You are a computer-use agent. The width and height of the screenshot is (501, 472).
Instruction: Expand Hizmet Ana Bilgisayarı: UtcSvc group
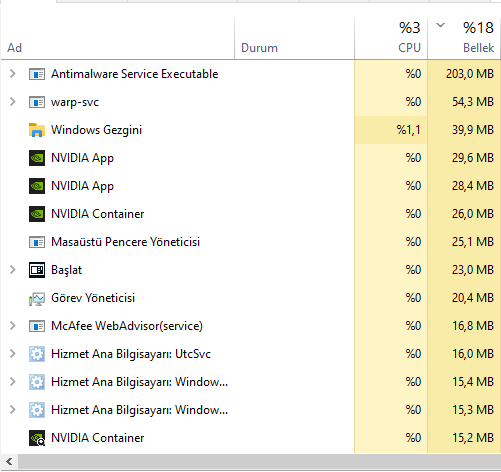coord(12,354)
